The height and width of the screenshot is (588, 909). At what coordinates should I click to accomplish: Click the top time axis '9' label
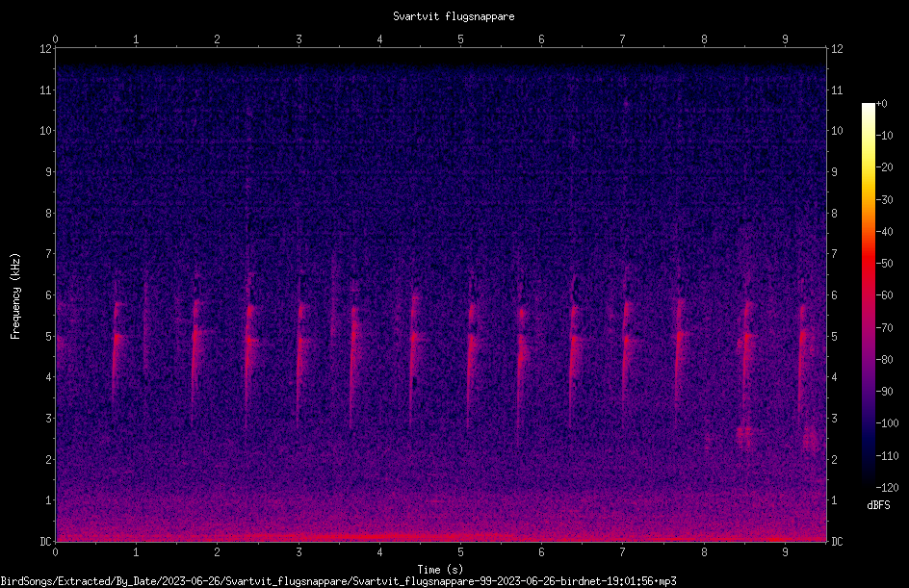[x=785, y=38]
